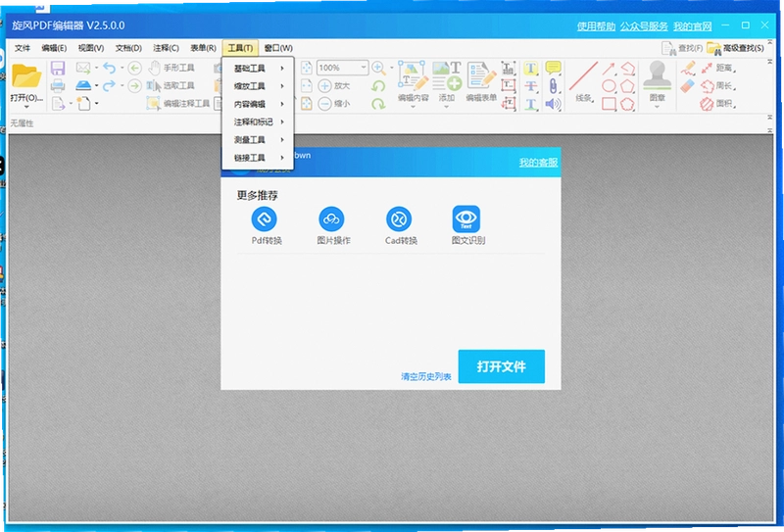
Task: Open the 100% zoom level dropdown
Action: (x=364, y=68)
